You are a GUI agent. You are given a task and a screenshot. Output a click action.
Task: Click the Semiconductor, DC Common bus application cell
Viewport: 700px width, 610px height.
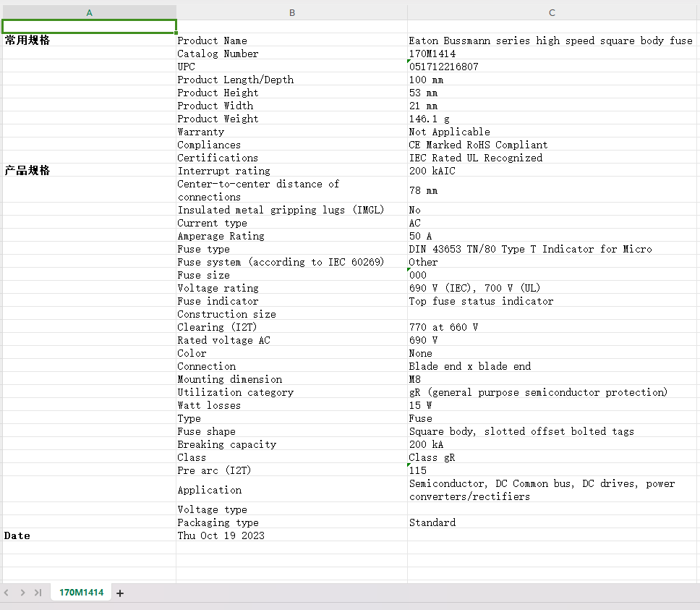pos(552,490)
